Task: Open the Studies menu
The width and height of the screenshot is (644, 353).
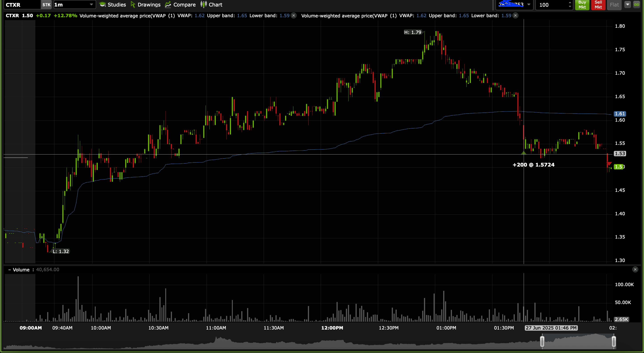Action: (x=112, y=4)
